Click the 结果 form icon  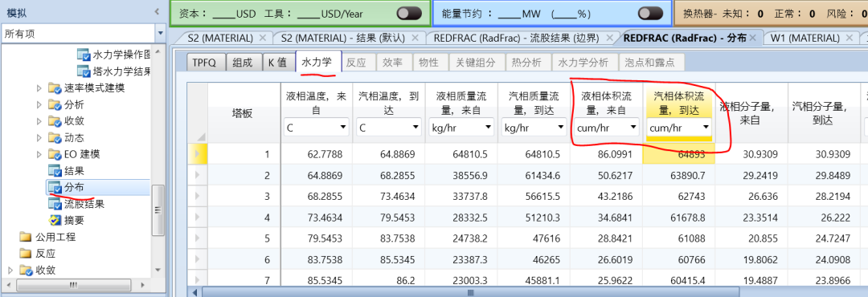[x=55, y=171]
